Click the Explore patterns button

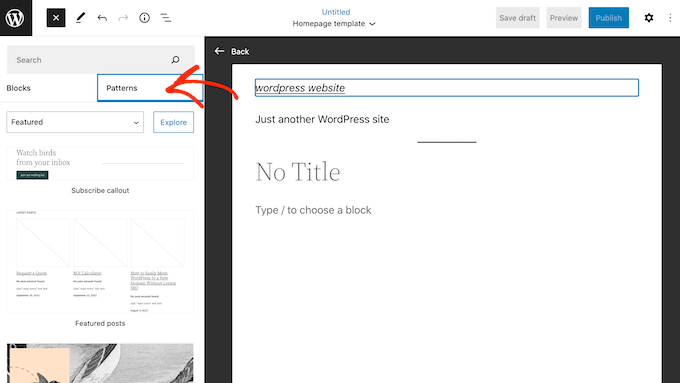[x=173, y=122]
